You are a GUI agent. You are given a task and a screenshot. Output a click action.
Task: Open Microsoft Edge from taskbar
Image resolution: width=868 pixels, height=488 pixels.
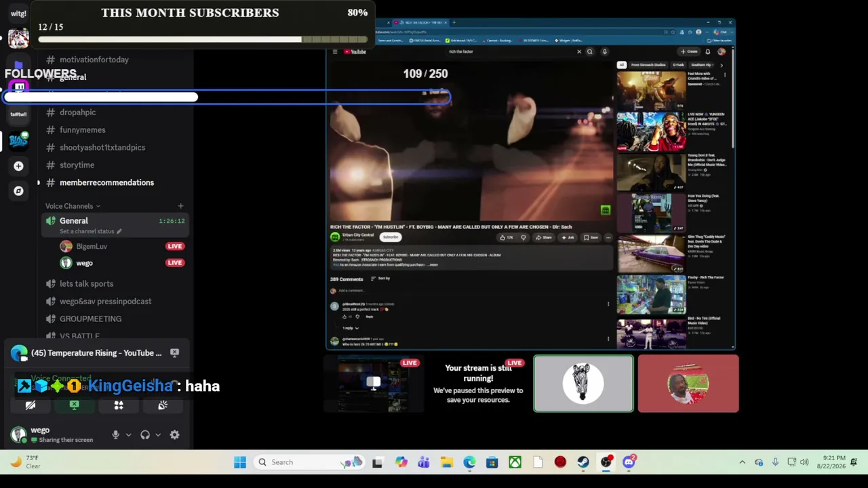[x=469, y=462]
